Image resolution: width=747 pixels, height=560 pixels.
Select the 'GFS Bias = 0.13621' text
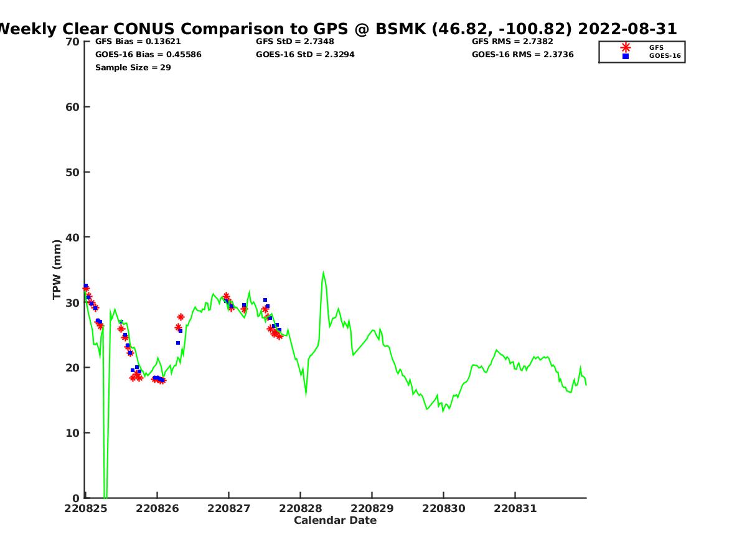(x=138, y=42)
